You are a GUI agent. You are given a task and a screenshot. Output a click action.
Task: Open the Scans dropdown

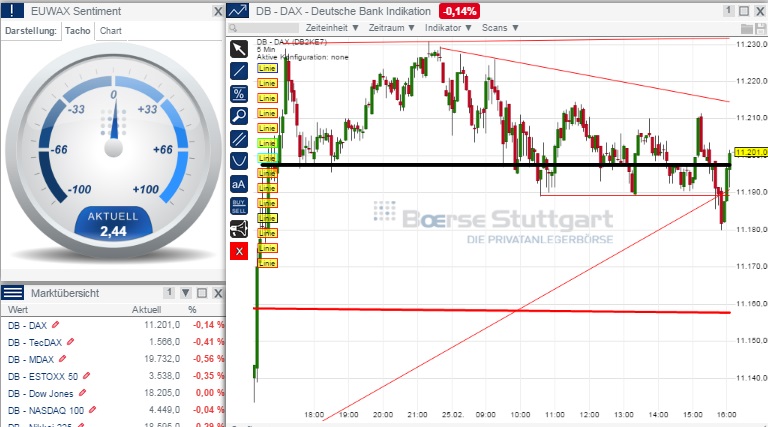coord(500,28)
